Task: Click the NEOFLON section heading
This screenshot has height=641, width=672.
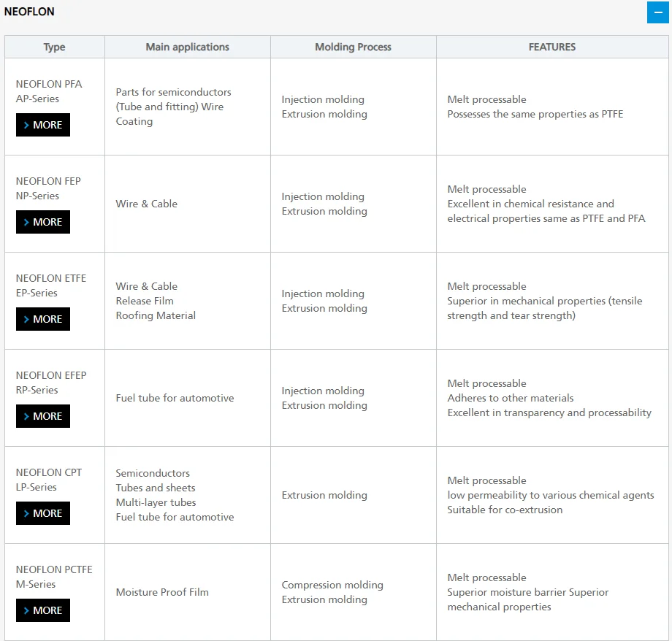Action: tap(29, 12)
